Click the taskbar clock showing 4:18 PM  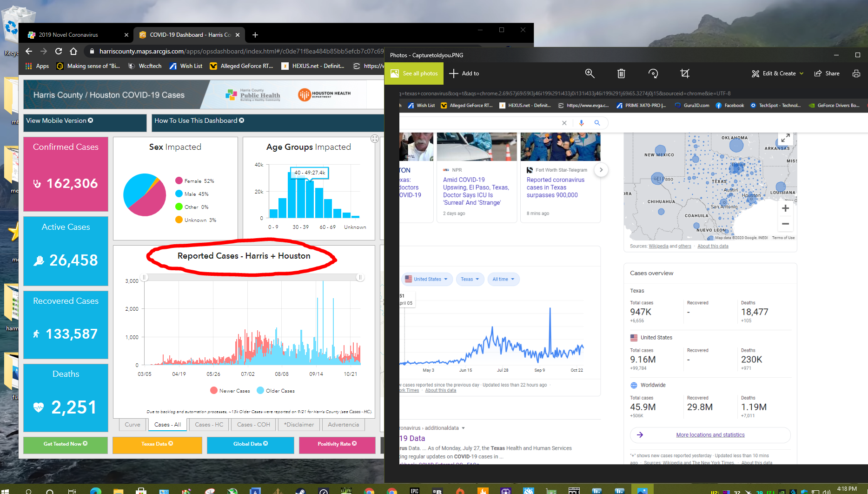847,489
